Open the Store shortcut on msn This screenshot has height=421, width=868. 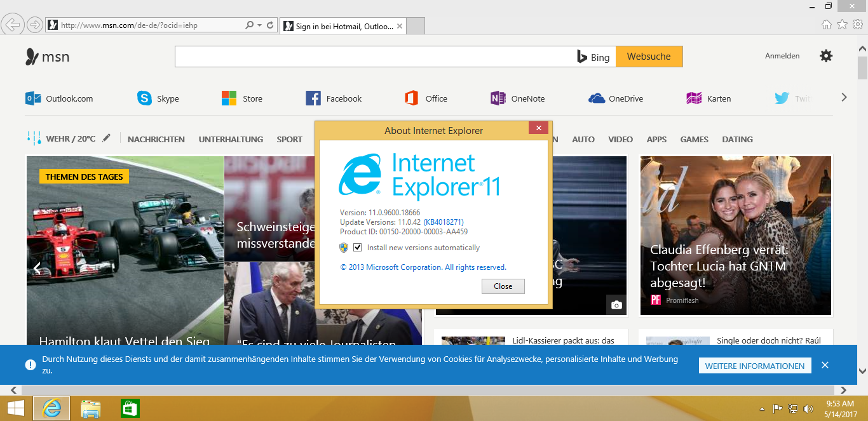242,98
